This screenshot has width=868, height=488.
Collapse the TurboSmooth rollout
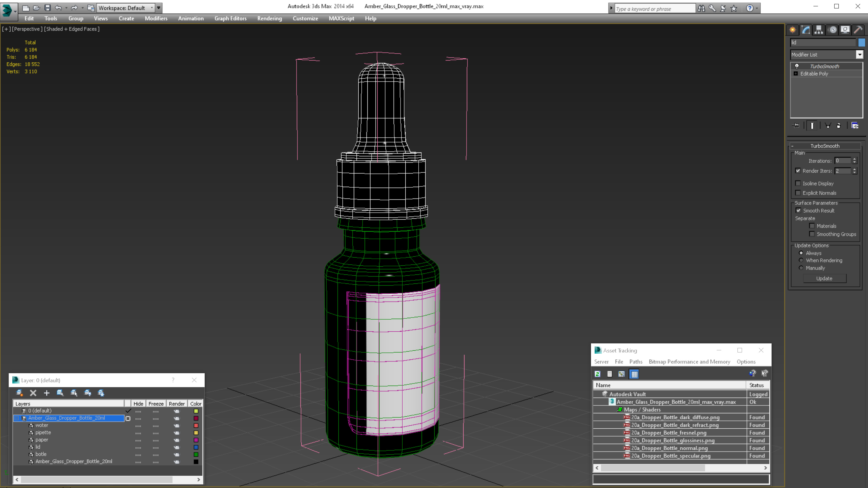pos(793,146)
